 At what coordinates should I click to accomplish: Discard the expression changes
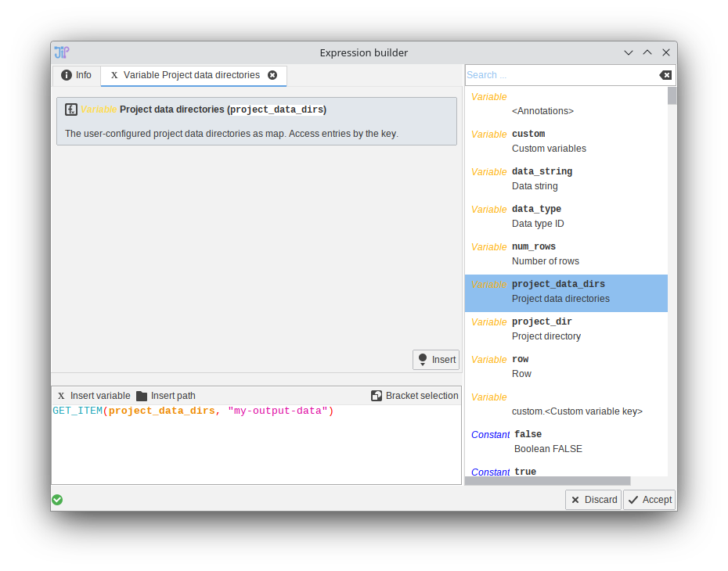pyautogui.click(x=593, y=500)
